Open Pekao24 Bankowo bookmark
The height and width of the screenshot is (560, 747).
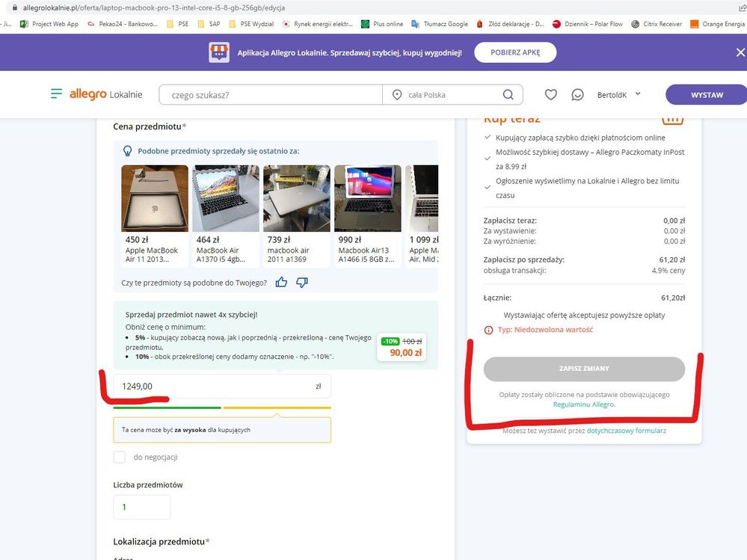[x=123, y=24]
